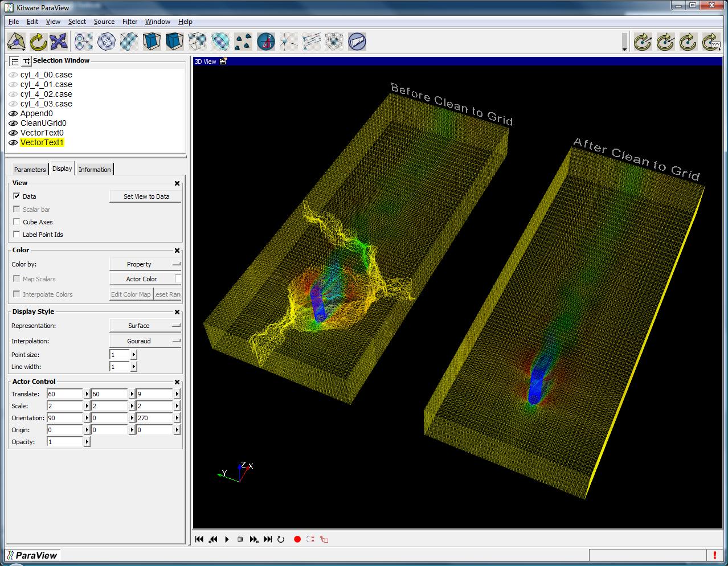Click the list view icon in Selection Window
The width and height of the screenshot is (728, 566).
(x=15, y=61)
